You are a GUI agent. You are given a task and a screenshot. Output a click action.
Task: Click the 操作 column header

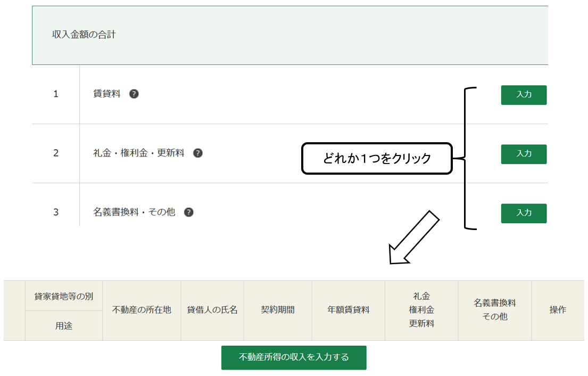coord(558,310)
